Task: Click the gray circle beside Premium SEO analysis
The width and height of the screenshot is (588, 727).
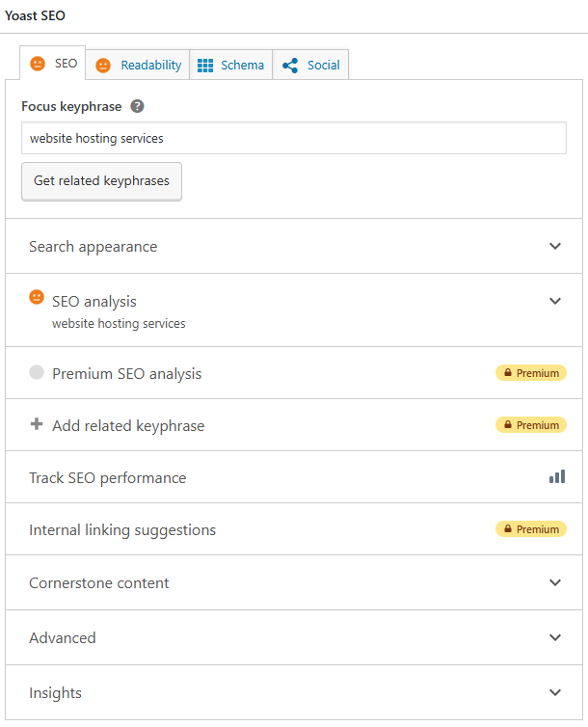Action: (37, 372)
